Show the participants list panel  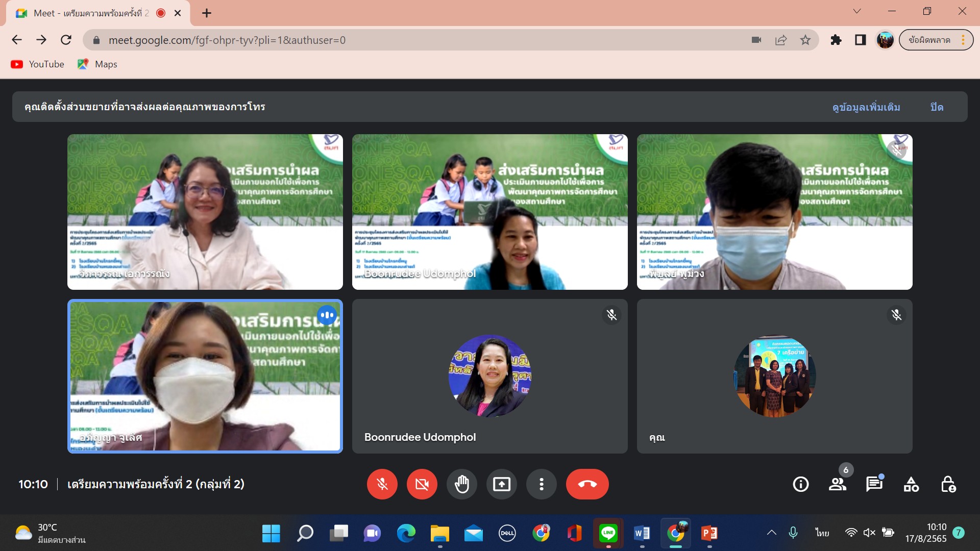coord(837,484)
